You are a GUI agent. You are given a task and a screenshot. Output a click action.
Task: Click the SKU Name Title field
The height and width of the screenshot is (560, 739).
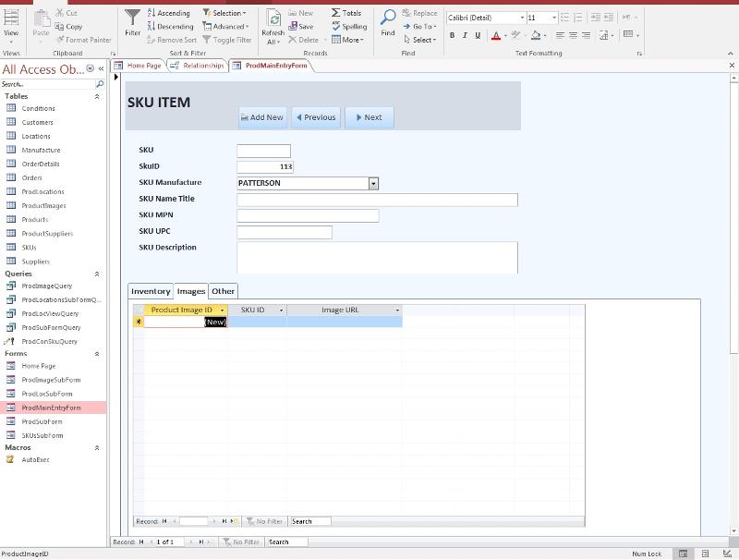click(377, 200)
